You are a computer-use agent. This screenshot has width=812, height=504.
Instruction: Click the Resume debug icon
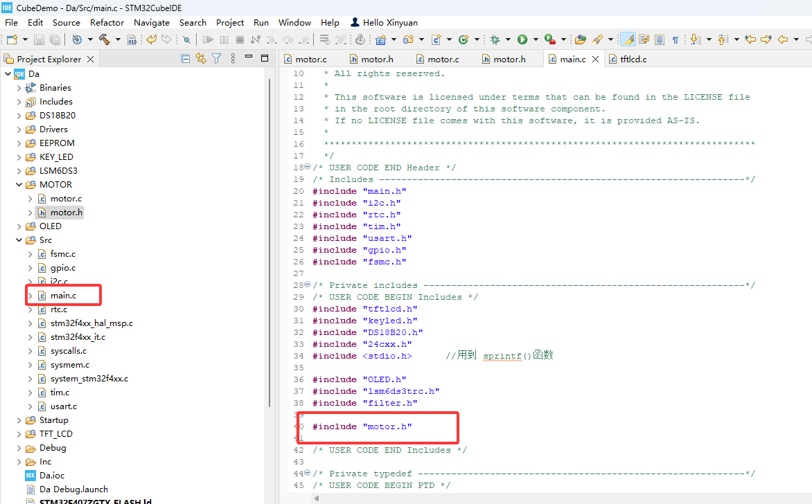coord(208,39)
